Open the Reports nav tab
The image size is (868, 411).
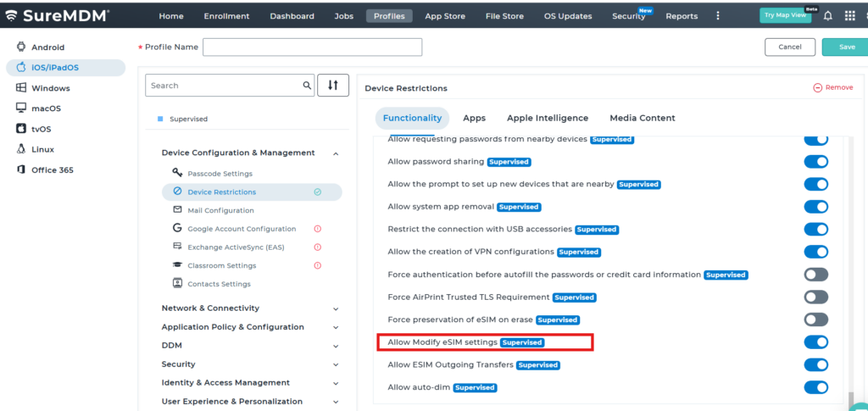point(682,16)
